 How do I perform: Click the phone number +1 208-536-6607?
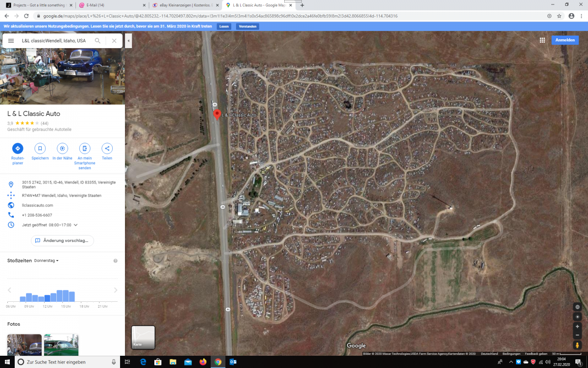[x=37, y=215]
